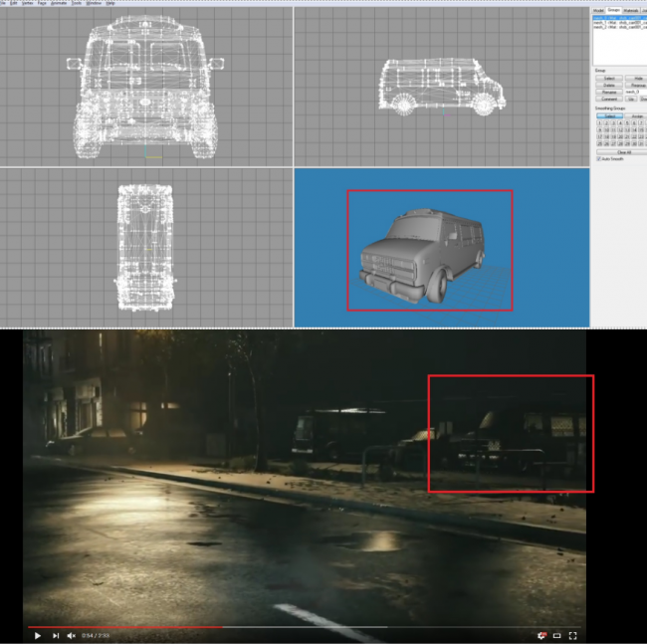Unmute the video volume icon
Image resolution: width=647 pixels, height=644 pixels.
(72, 635)
